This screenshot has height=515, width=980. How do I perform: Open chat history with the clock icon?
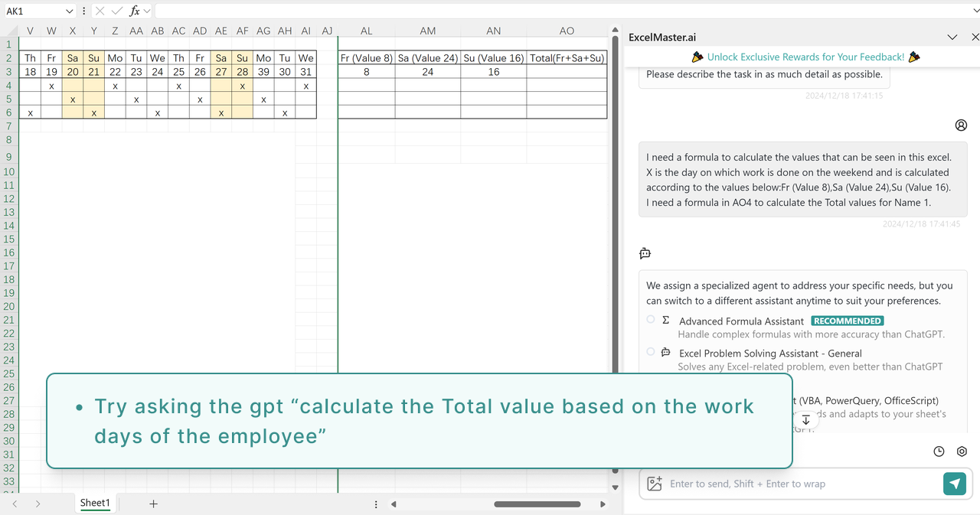click(939, 451)
